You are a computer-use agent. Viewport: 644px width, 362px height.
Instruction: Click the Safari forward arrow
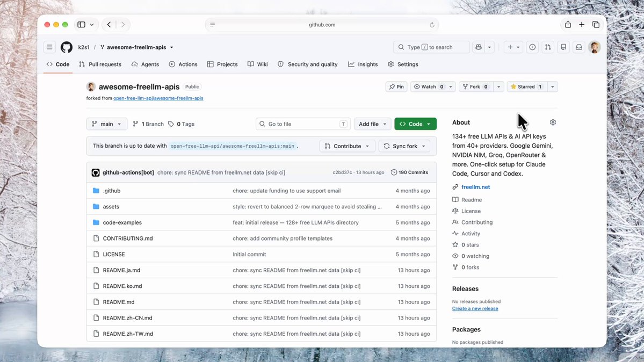[x=123, y=25]
